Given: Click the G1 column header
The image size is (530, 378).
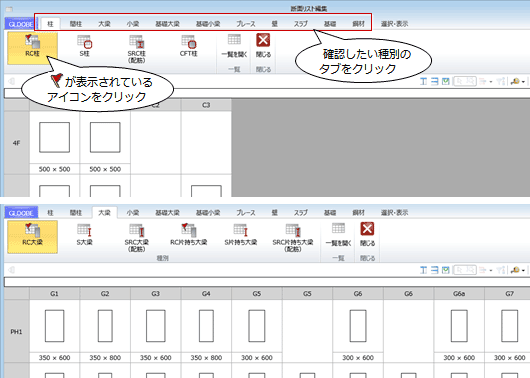Looking at the screenshot, I should pos(54,293).
